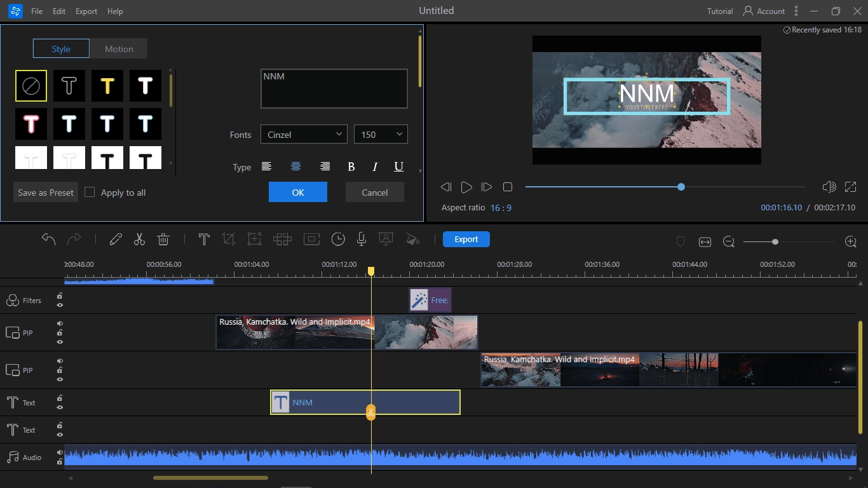This screenshot has height=488, width=868.
Task: Click the Text tool icon in the toolbar
Action: 204,239
